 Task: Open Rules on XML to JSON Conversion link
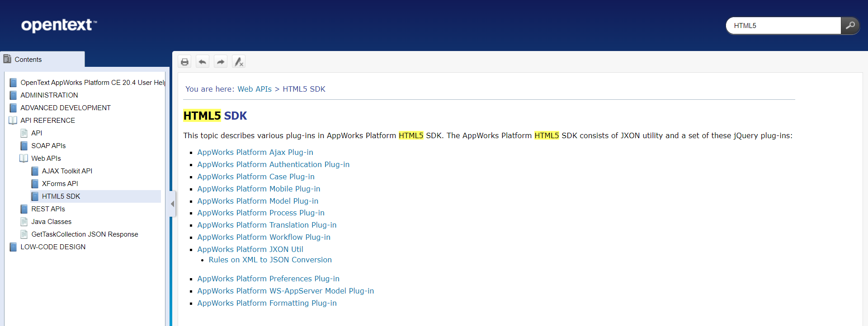[270, 260]
